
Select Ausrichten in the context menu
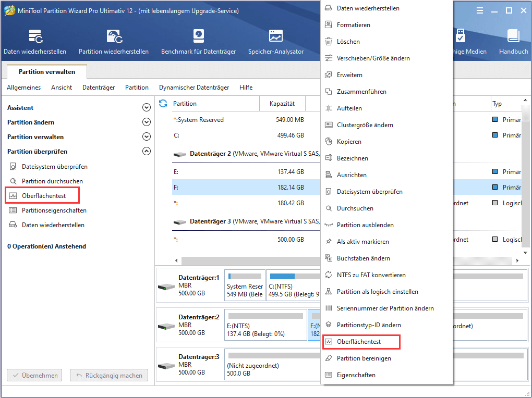[352, 175]
